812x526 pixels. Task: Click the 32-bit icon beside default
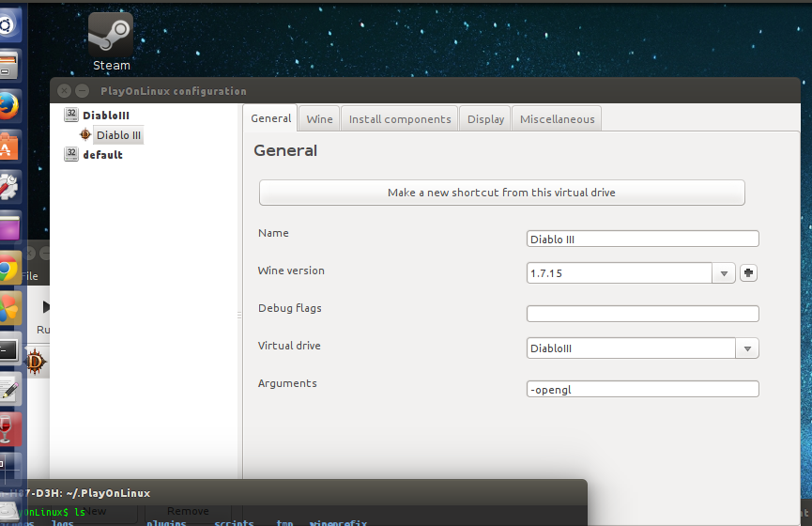tap(71, 154)
